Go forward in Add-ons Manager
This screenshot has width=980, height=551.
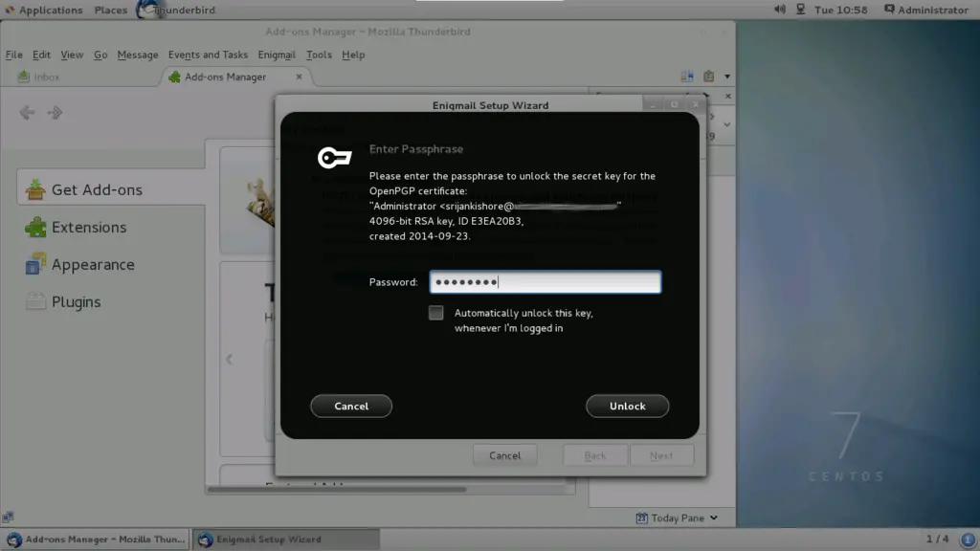tap(55, 113)
